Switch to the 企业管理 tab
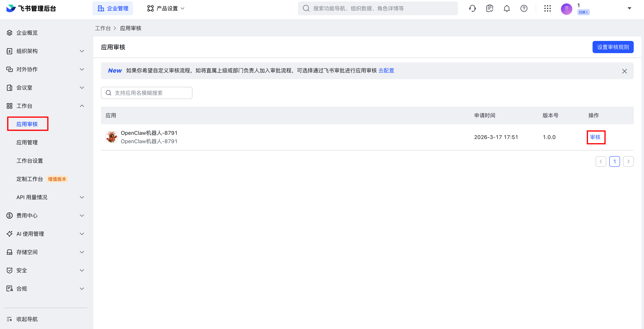This screenshot has height=329, width=644. point(113,8)
